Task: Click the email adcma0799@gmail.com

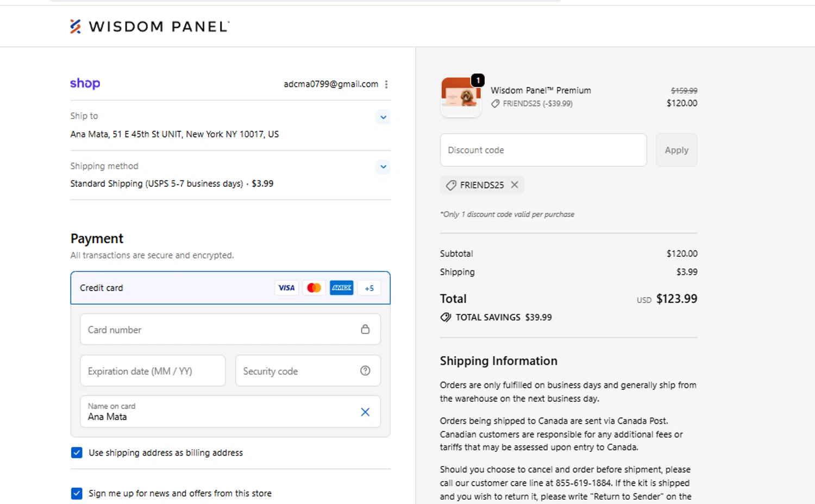Action: click(331, 84)
